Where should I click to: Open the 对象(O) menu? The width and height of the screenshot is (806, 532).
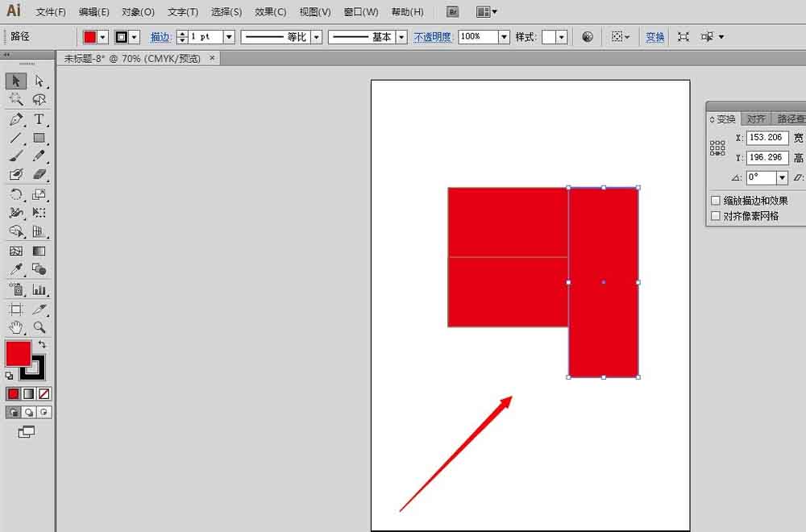(138, 12)
